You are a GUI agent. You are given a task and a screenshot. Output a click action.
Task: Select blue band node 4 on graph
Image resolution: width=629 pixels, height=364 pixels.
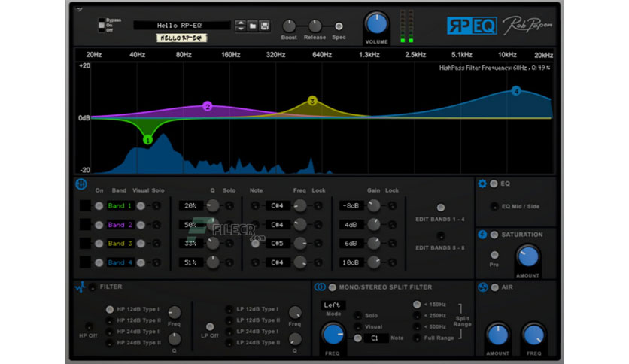tap(516, 91)
